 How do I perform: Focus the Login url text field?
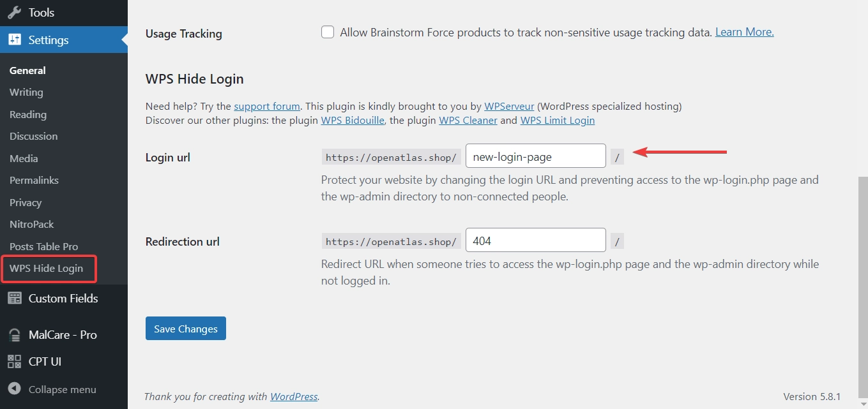tap(536, 156)
